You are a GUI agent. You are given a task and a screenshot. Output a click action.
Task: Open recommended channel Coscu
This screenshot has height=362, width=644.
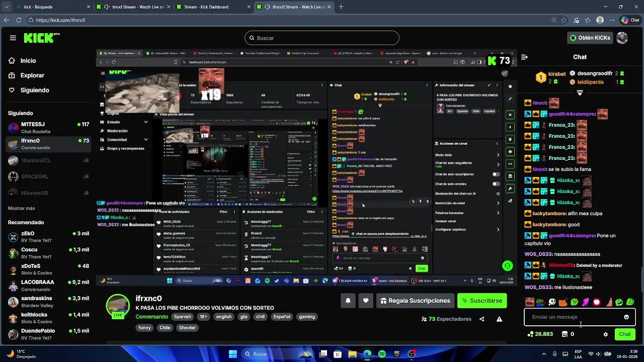click(48, 253)
